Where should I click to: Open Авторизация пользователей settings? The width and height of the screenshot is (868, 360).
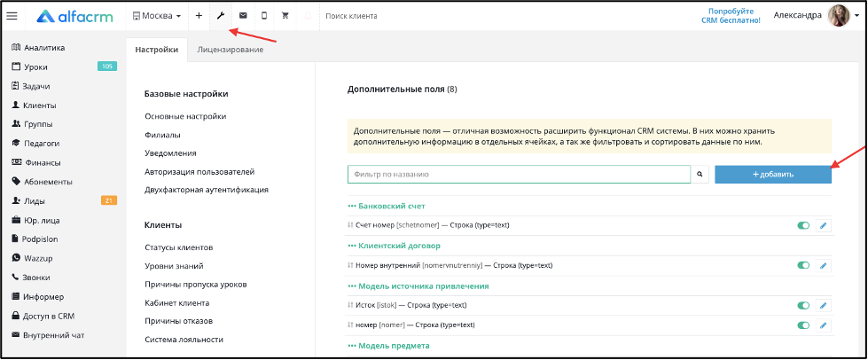199,172
